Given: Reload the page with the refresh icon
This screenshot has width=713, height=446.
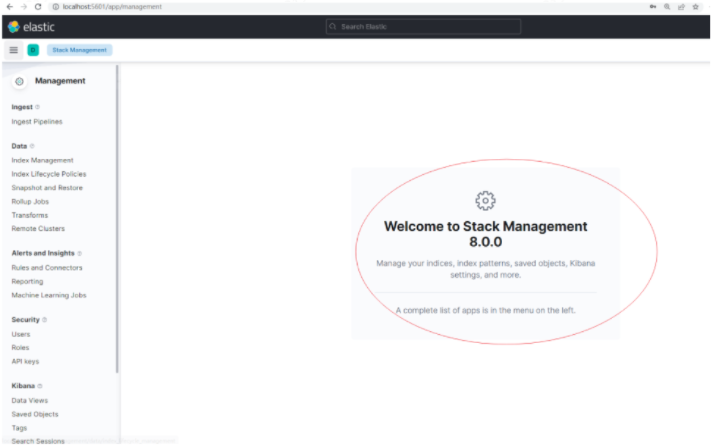Looking at the screenshot, I should coord(38,7).
